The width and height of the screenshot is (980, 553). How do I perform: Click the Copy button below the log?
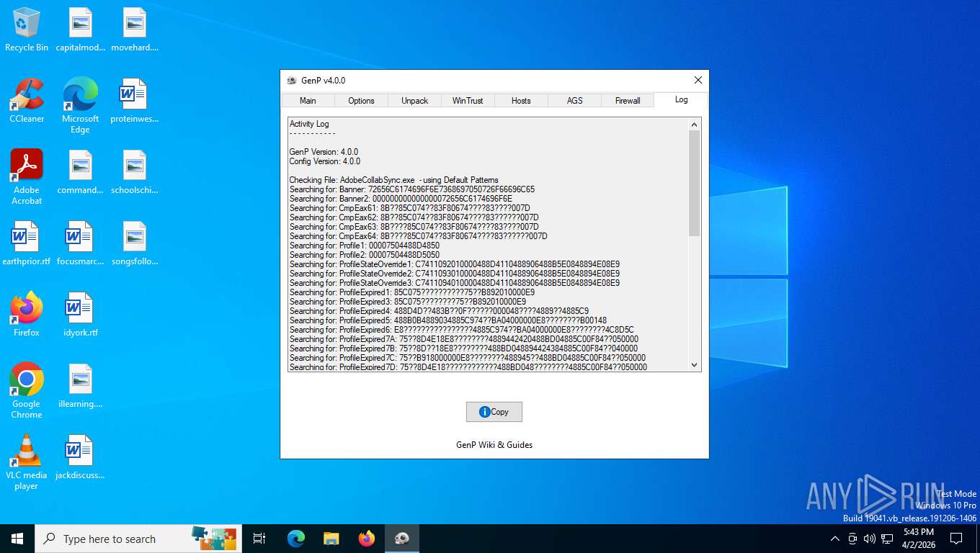[x=494, y=412]
